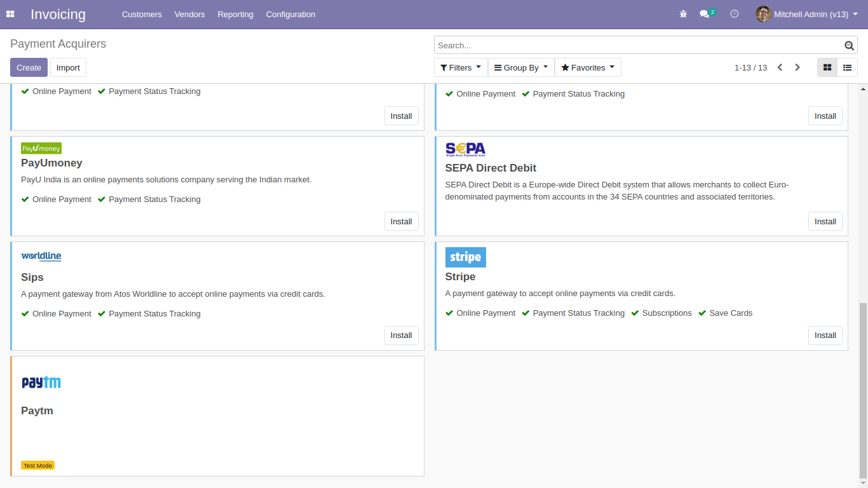The width and height of the screenshot is (868, 488).
Task: Open the Stripe card title
Action: click(x=460, y=277)
